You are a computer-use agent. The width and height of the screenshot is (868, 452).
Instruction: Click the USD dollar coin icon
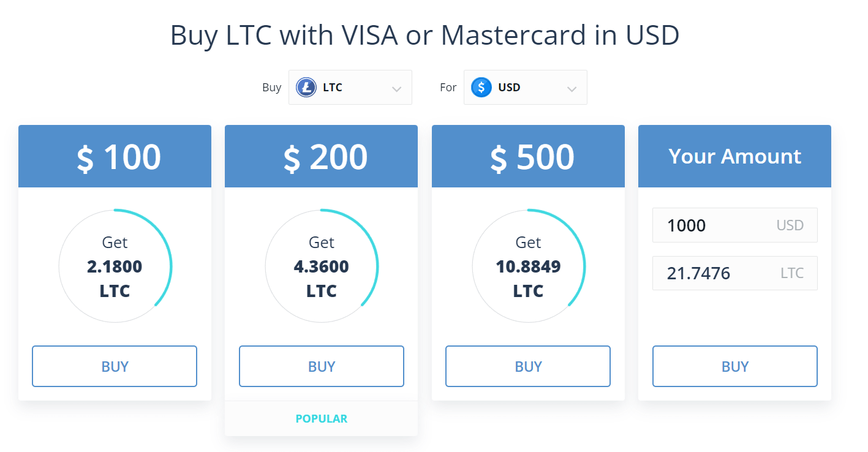coord(481,87)
